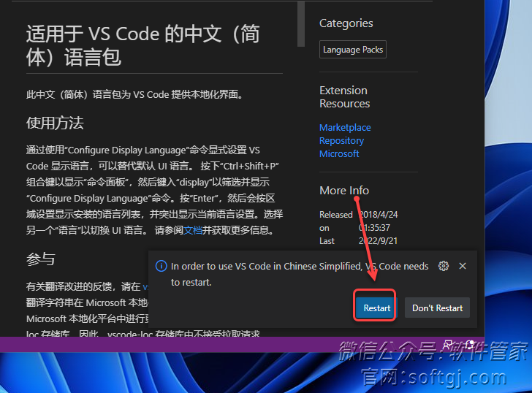Click the restart notification message text
This screenshot has width=532, height=393.
pos(300,274)
